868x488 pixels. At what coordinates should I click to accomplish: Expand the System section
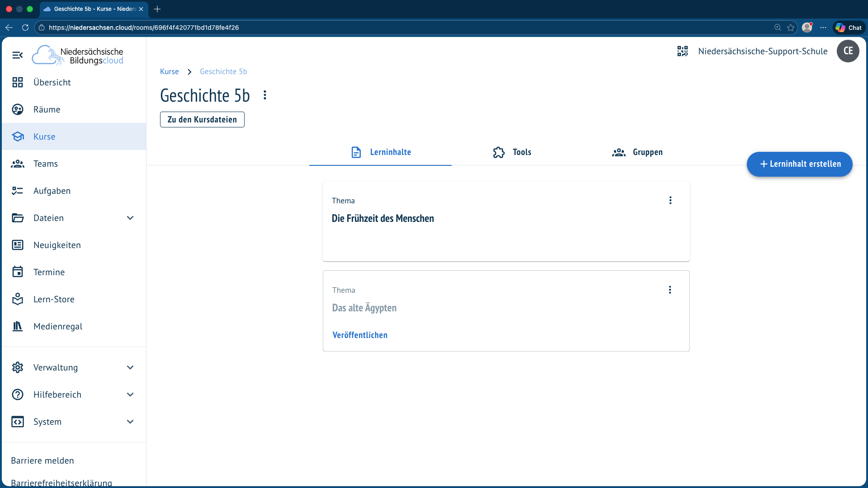click(130, 422)
